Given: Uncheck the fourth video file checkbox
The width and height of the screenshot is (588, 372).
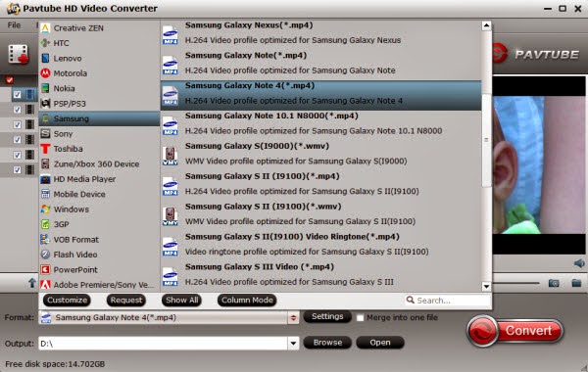Looking at the screenshot, I should (18, 140).
